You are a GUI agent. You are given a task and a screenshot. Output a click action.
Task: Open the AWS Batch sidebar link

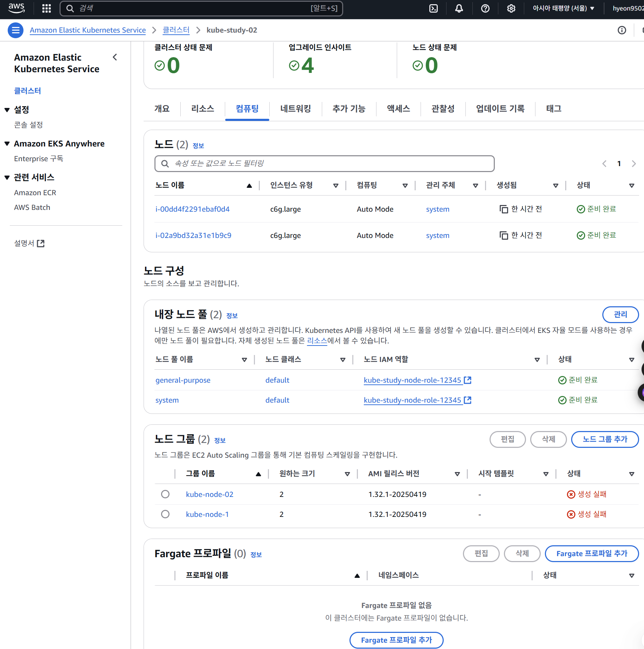[x=32, y=207]
